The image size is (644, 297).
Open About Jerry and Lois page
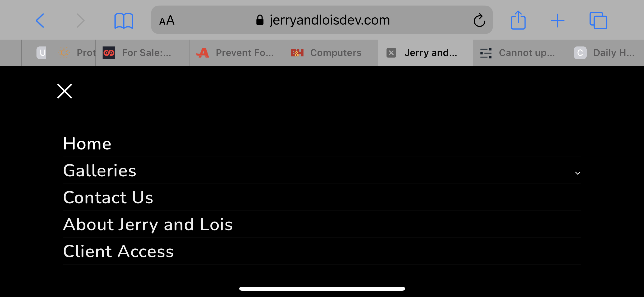(x=148, y=224)
